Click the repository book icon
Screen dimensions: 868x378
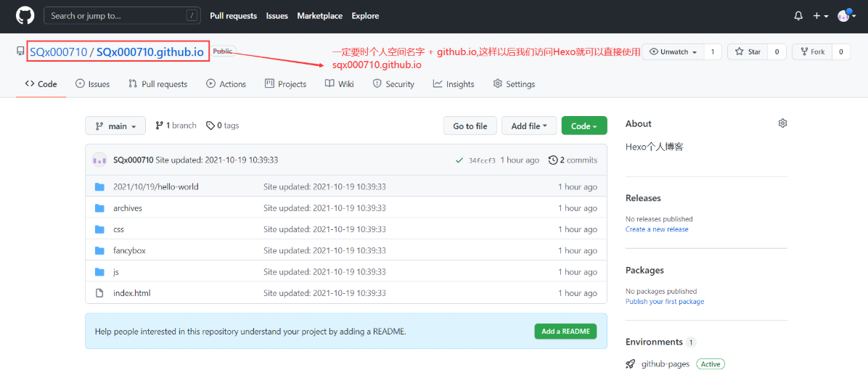(x=20, y=52)
